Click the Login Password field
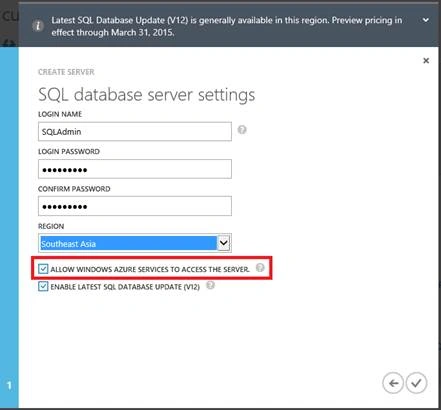 coord(135,169)
